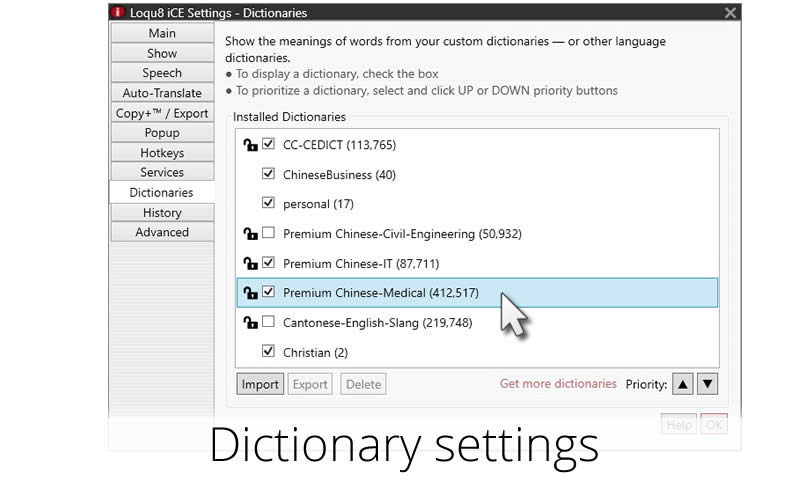
Task: Select the Christian (2) row
Action: coord(477,353)
